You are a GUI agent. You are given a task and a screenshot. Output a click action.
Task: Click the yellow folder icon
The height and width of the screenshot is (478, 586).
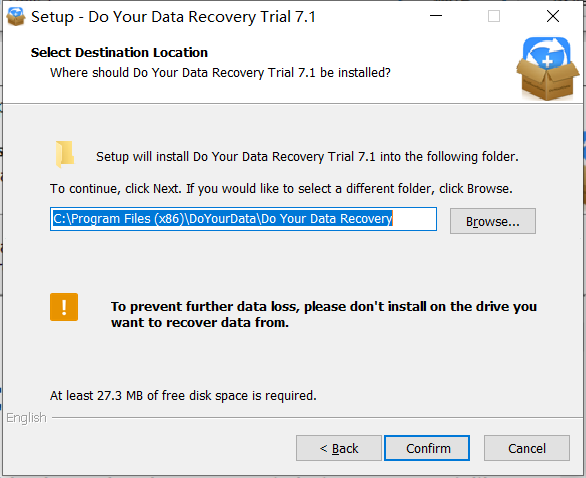coord(65,154)
